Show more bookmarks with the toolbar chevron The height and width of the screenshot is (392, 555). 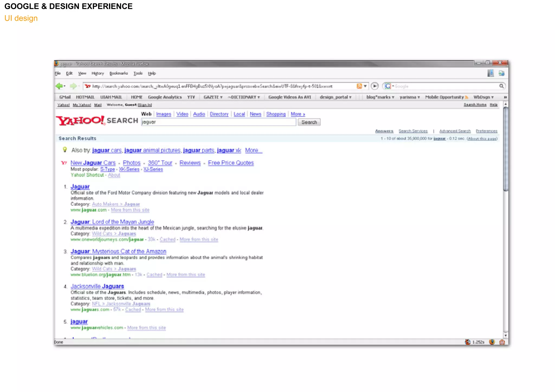coord(505,97)
